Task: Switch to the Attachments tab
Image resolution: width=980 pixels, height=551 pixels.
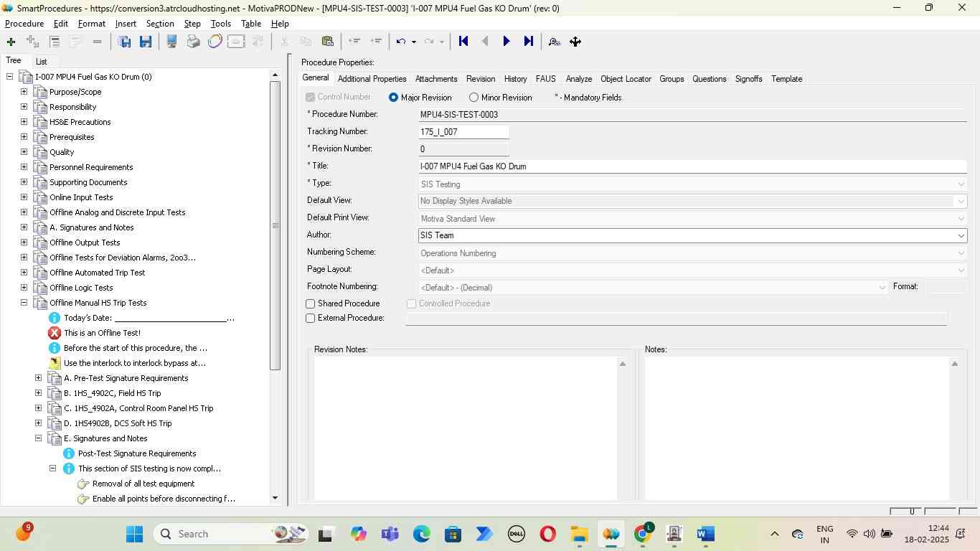Action: tap(435, 79)
